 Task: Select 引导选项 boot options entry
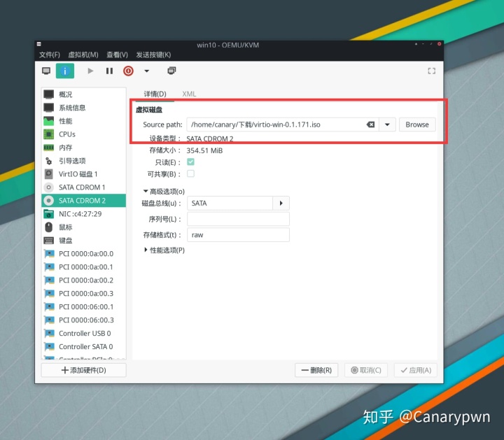83,161
